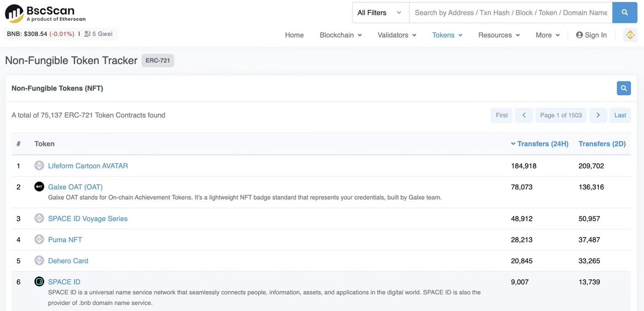Open the All Filters dropdown
Viewport: 644px width, 311px height.
tap(380, 12)
